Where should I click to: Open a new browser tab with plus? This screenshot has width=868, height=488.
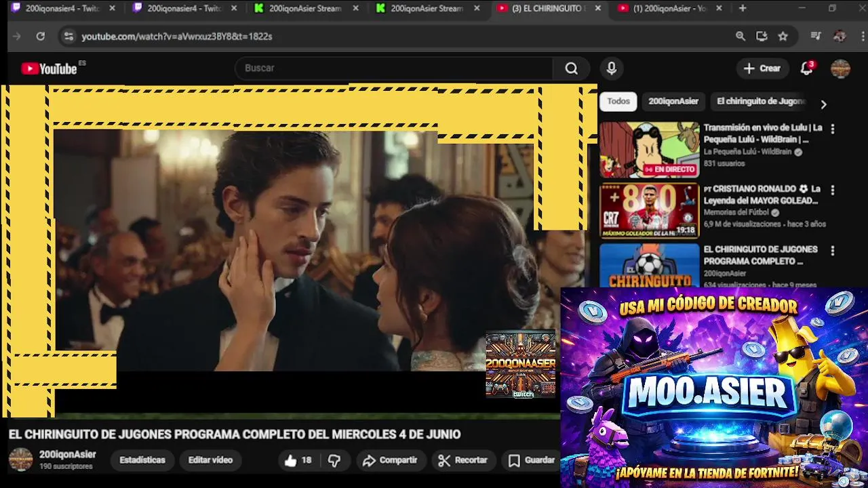coord(743,8)
